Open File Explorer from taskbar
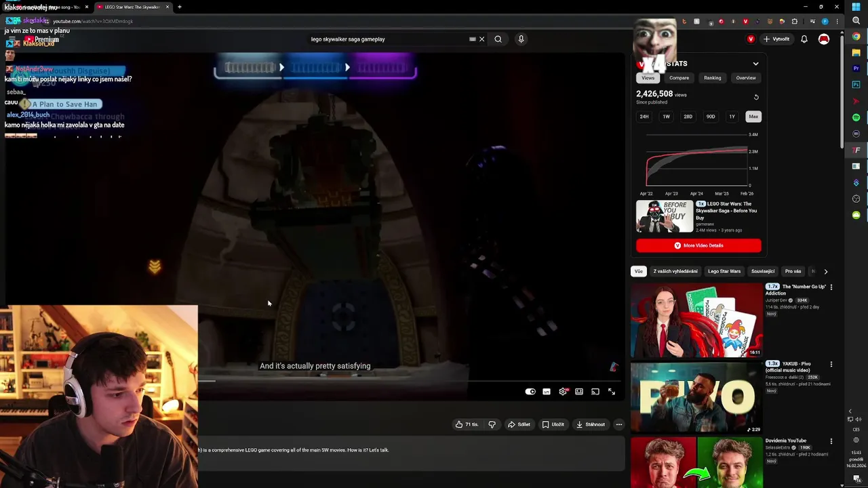Screen dimensions: 868x488 pyautogui.click(x=856, y=53)
